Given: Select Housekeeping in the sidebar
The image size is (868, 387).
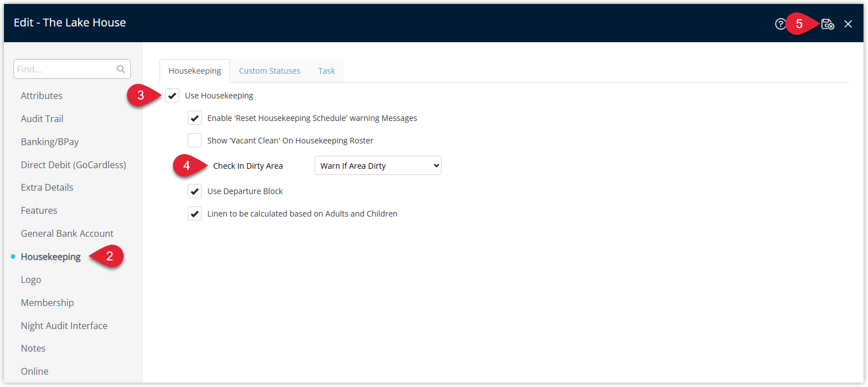Looking at the screenshot, I should (x=51, y=257).
